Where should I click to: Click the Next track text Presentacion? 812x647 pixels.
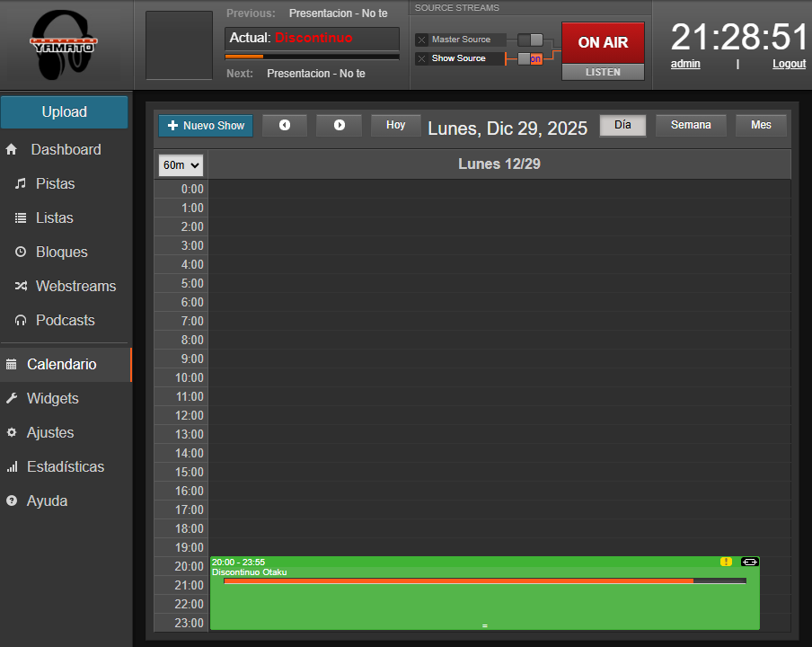coord(316,74)
